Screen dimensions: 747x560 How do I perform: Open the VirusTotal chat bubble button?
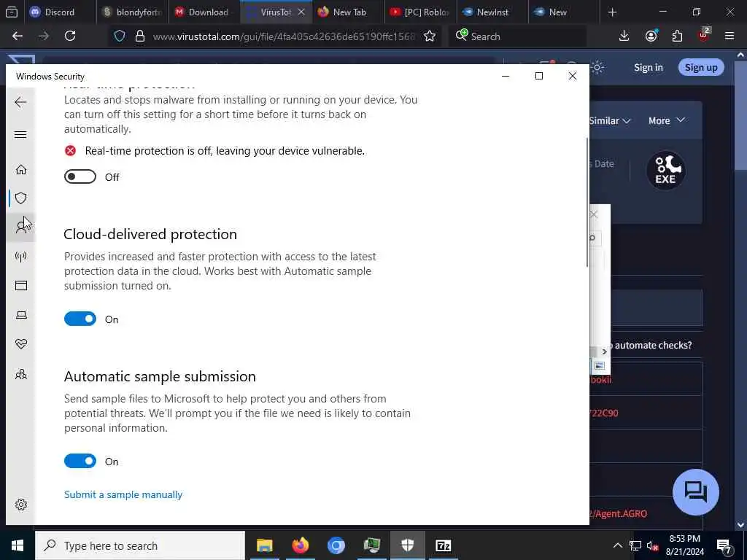695,492
